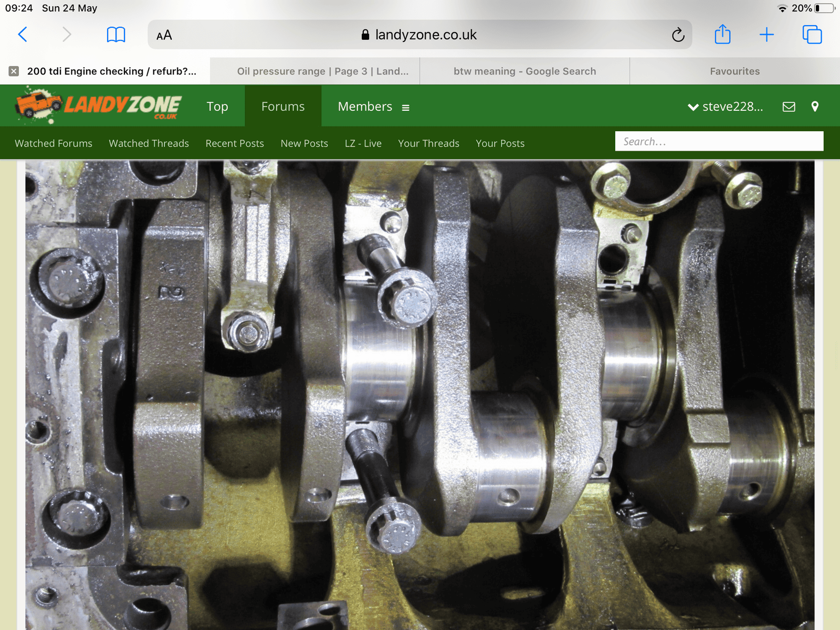Expand the hamburger menu beside Members
The width and height of the screenshot is (840, 630).
tap(405, 108)
